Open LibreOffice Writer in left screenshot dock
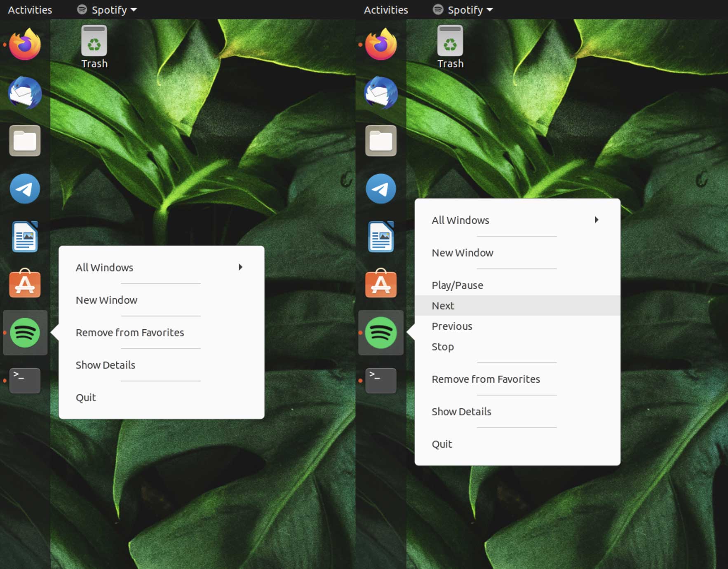This screenshot has width=728, height=569. tap(25, 236)
